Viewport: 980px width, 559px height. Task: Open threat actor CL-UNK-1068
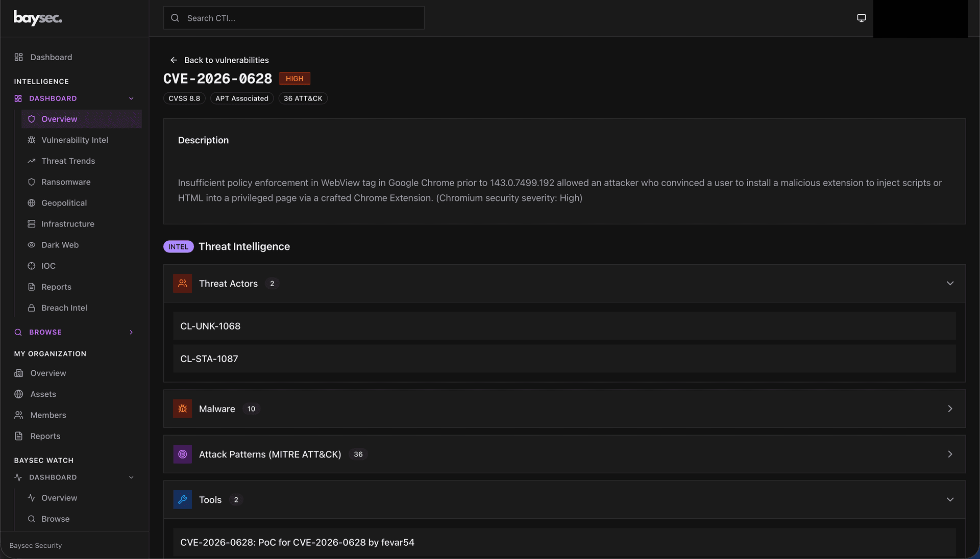click(x=210, y=326)
